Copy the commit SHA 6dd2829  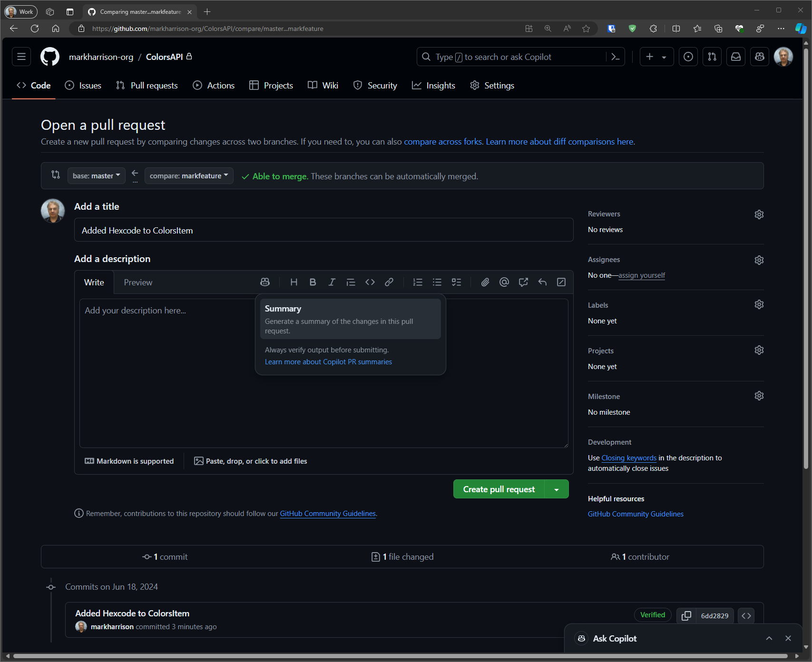click(x=686, y=615)
